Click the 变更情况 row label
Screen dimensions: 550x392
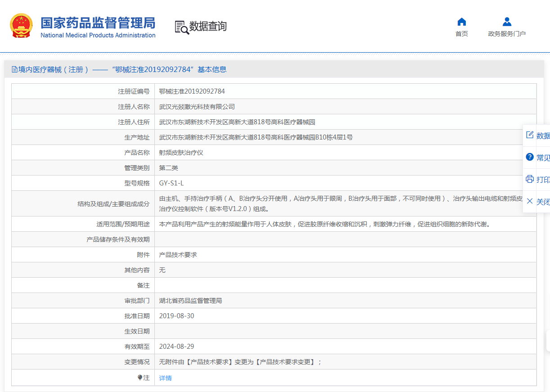[x=137, y=362]
